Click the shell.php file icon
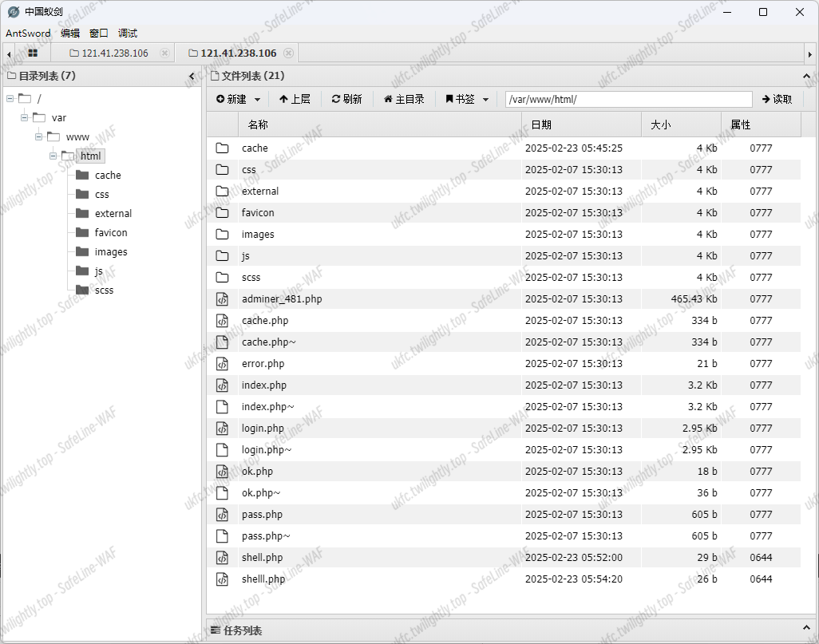This screenshot has height=644, width=819. [x=223, y=557]
